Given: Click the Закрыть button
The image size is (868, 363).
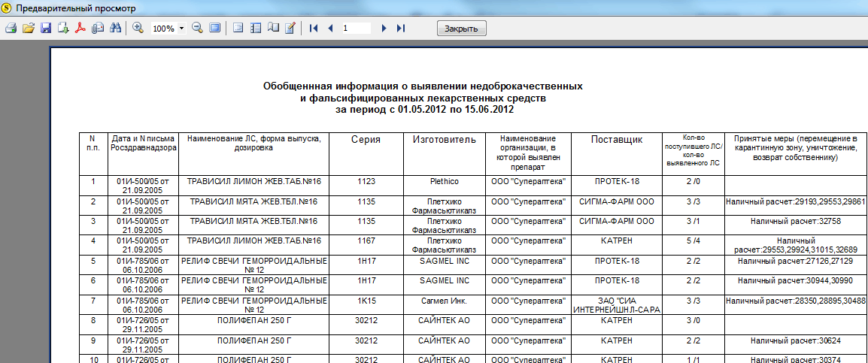Looking at the screenshot, I should (462, 29).
